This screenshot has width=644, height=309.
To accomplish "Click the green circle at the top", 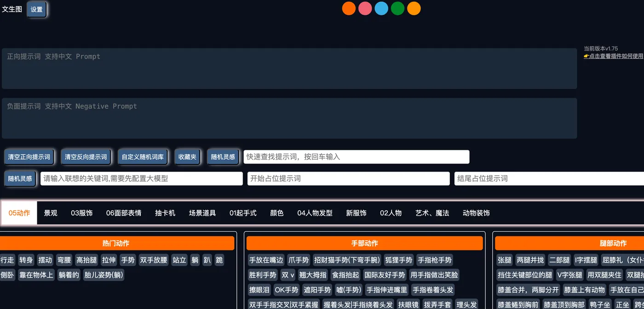I will (x=397, y=8).
